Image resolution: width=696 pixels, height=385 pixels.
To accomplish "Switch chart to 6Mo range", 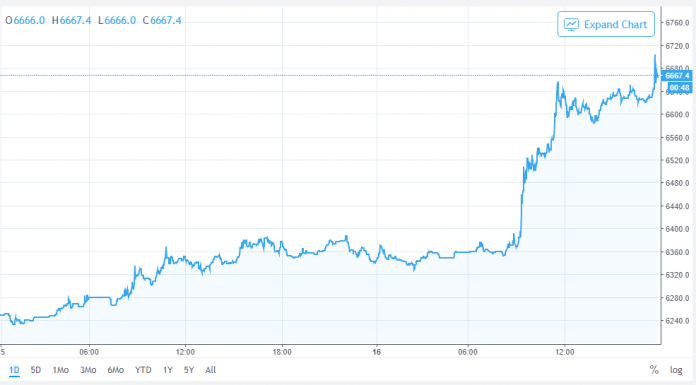I will coord(115,370).
